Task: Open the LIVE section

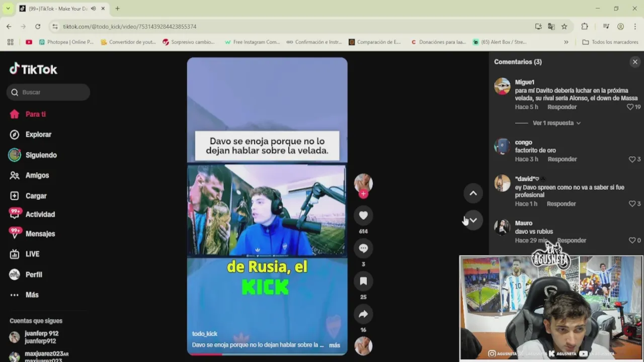Action: click(x=25, y=254)
